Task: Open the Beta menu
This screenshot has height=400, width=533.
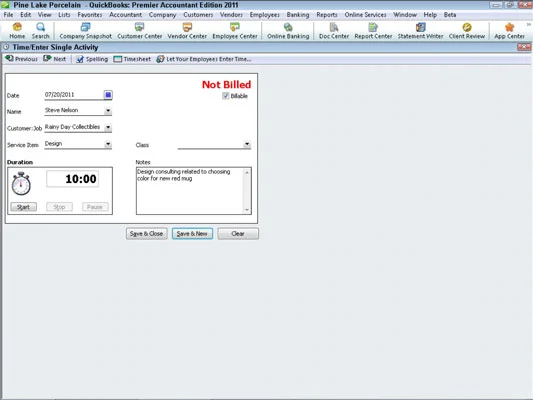Action: point(450,15)
